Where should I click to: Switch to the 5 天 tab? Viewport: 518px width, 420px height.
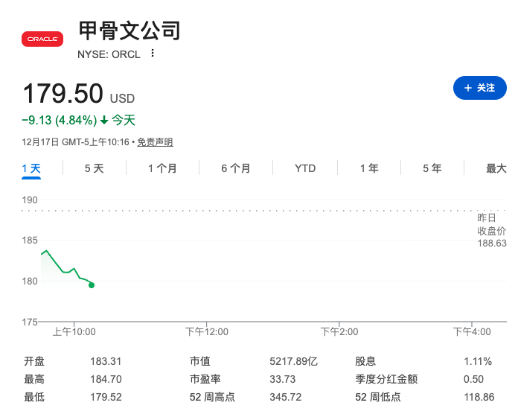(95, 168)
